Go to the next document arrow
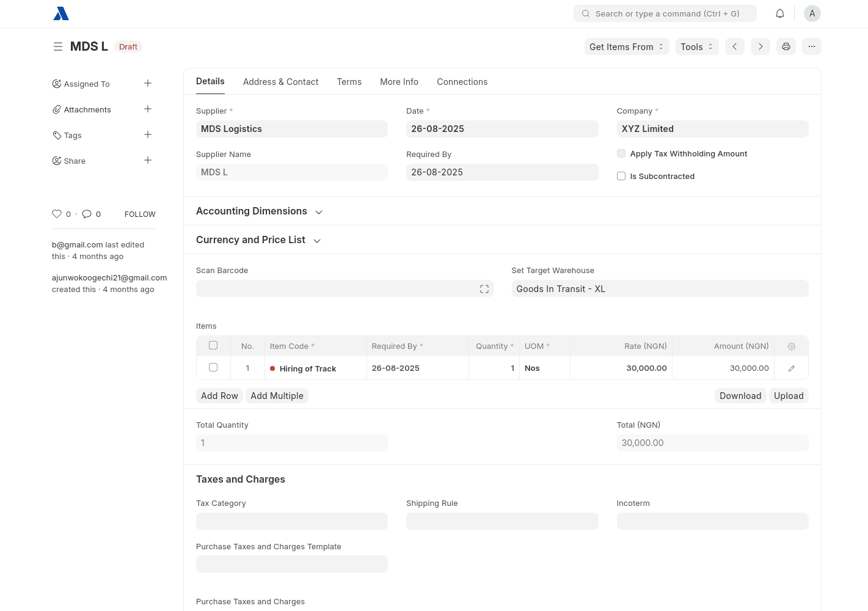Screen dimensions: 868x611 (x=760, y=46)
